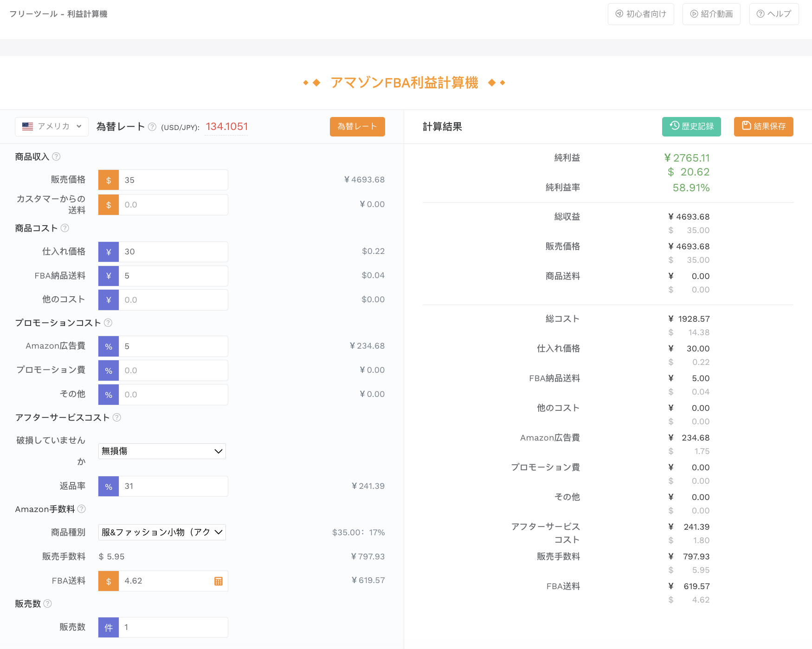The height and width of the screenshot is (649, 812).
Task: Click the exchange rate value 134.1051
Action: [226, 127]
